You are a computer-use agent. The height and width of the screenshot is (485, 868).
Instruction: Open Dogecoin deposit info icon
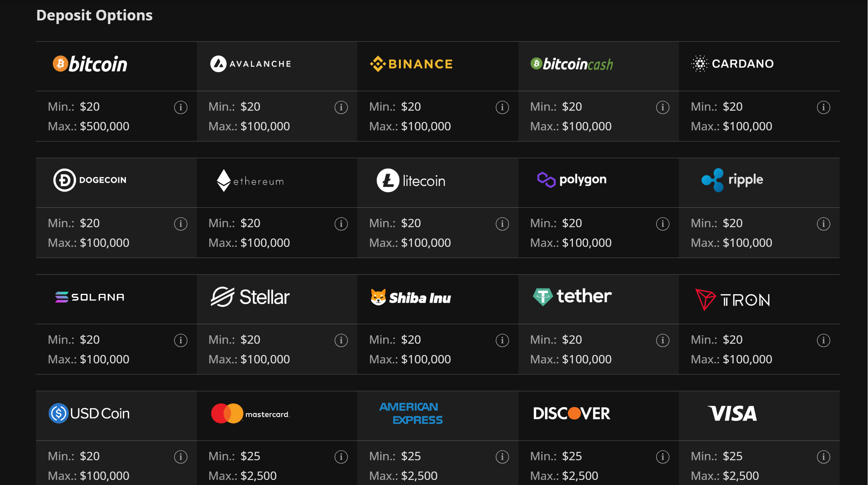point(181,224)
